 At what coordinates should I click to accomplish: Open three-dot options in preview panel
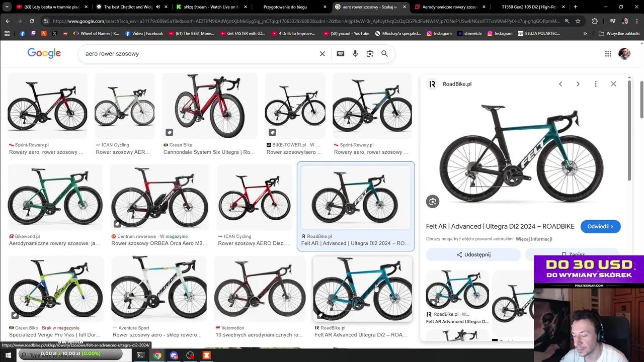click(x=596, y=84)
